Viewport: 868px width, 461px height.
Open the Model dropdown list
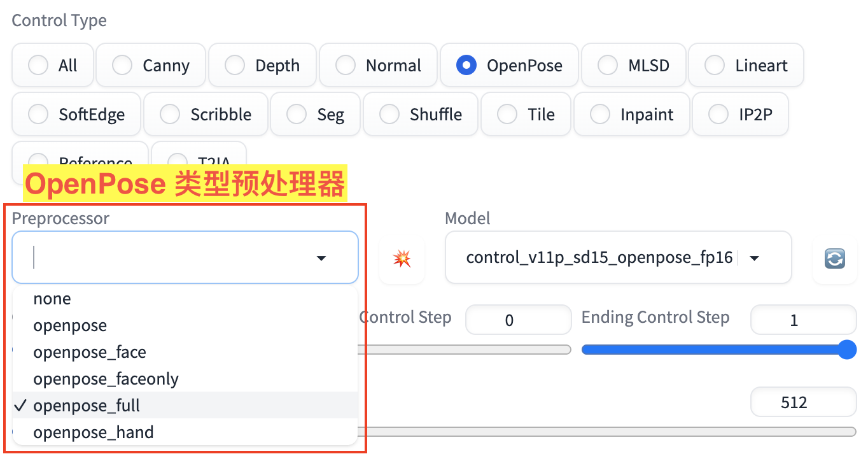755,258
